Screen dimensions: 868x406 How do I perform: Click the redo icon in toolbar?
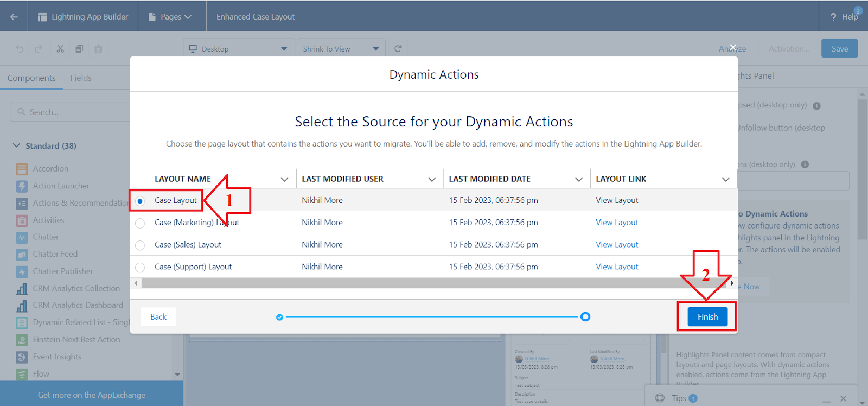coord(39,49)
